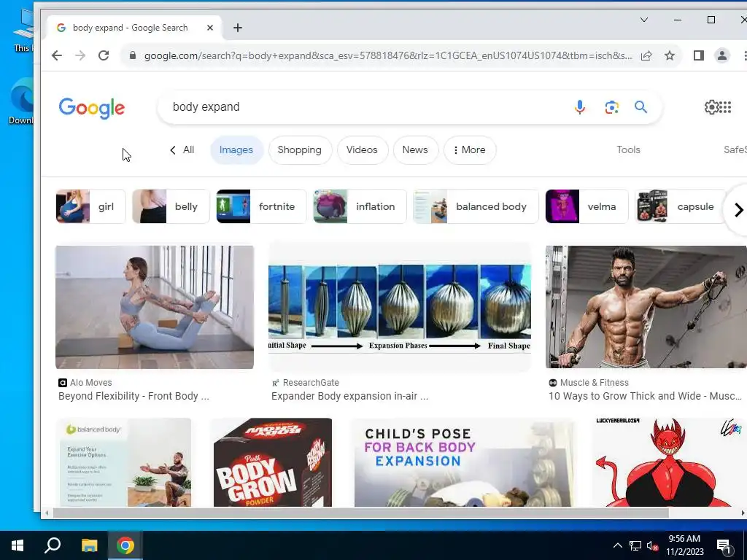Open the muted volume tray icon
Viewport: 747px width, 560px height.
click(x=652, y=545)
